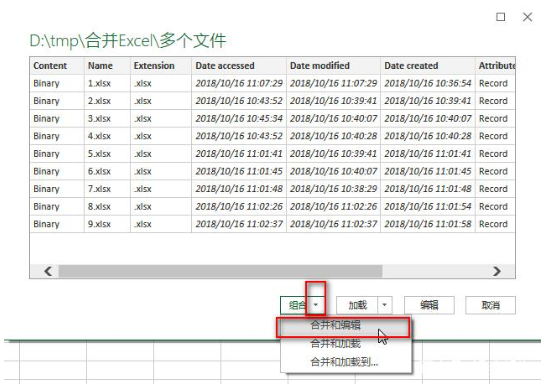Click the 加载 button

[357, 305]
